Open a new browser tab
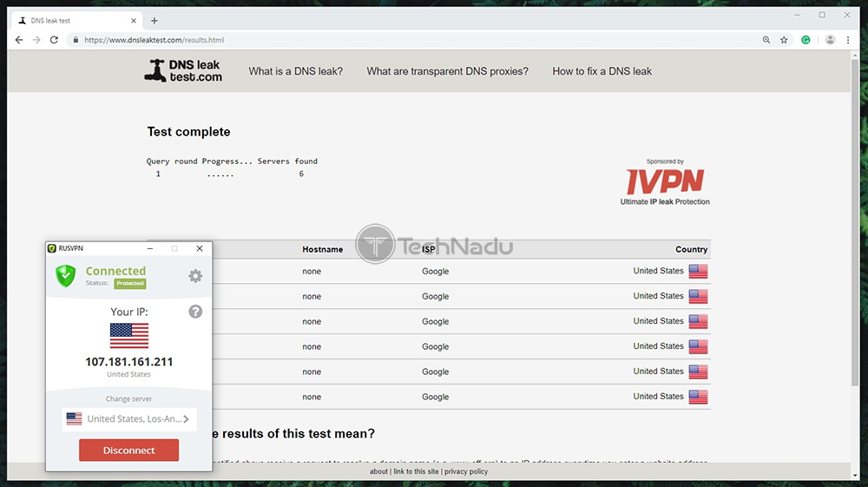The image size is (868, 487). tap(155, 21)
